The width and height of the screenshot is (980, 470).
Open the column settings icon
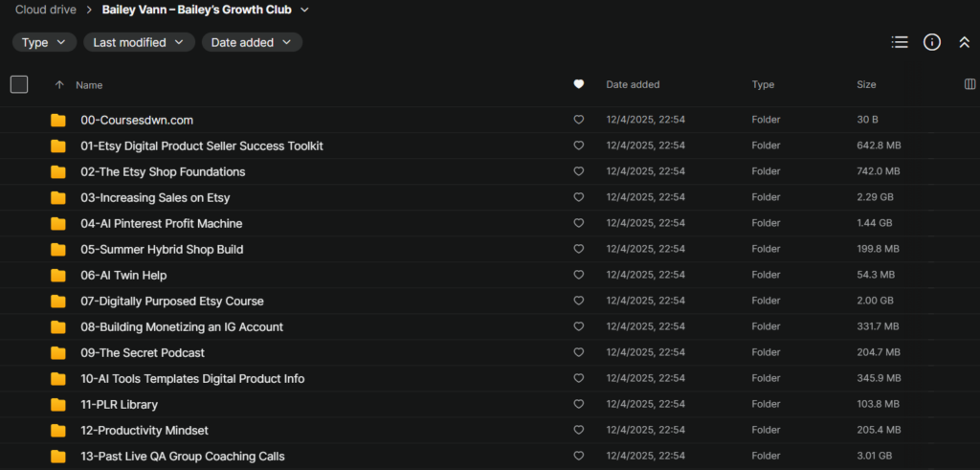[x=970, y=84]
